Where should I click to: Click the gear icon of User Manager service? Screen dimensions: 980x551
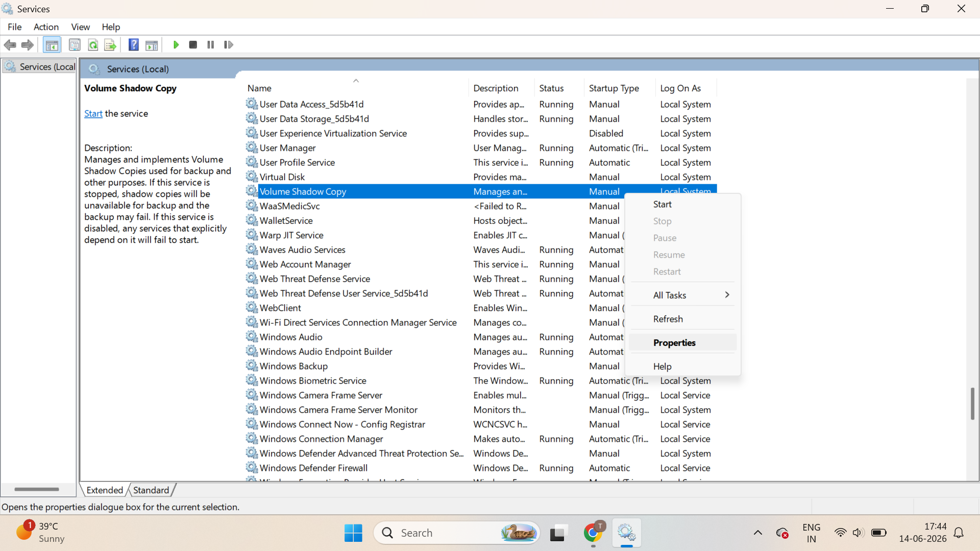click(252, 147)
